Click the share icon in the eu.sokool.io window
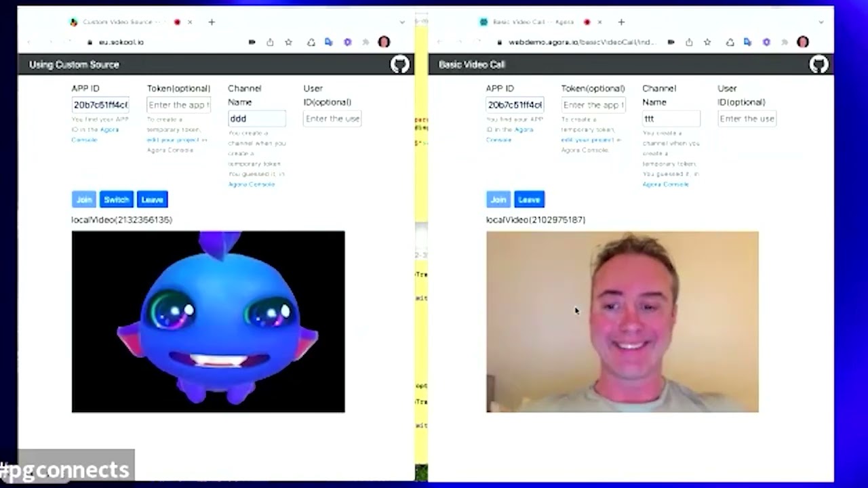Viewport: 868px width, 488px height. tap(270, 42)
